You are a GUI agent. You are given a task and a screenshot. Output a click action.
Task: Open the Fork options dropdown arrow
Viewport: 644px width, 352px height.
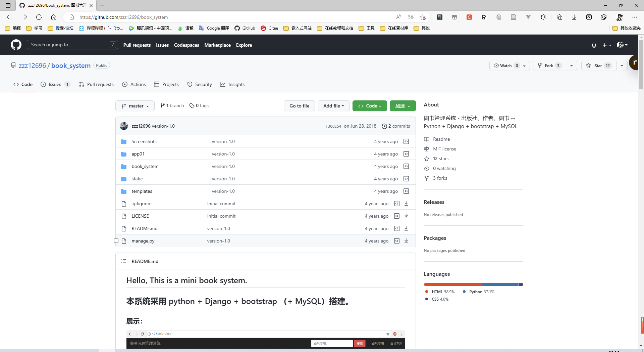coord(572,65)
